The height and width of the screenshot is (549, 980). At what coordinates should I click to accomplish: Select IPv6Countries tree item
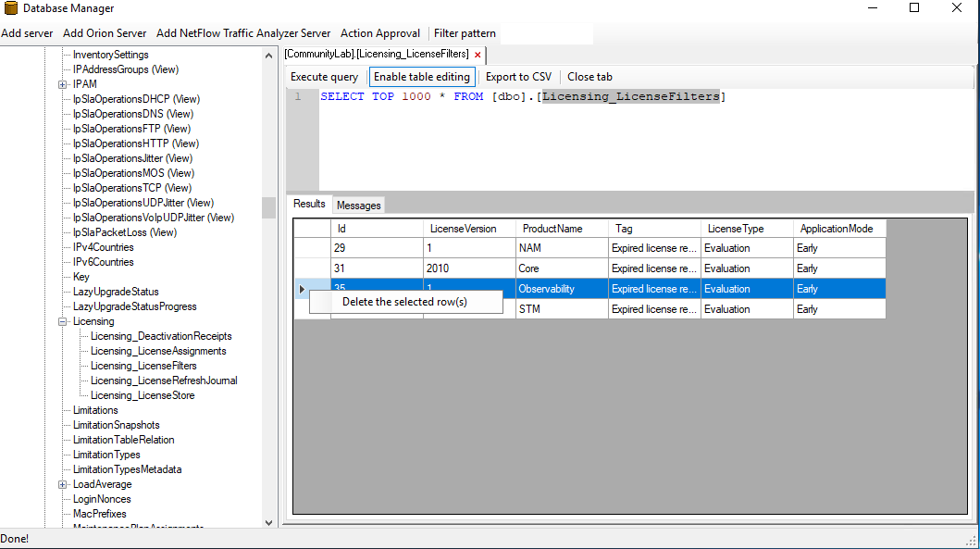[103, 262]
